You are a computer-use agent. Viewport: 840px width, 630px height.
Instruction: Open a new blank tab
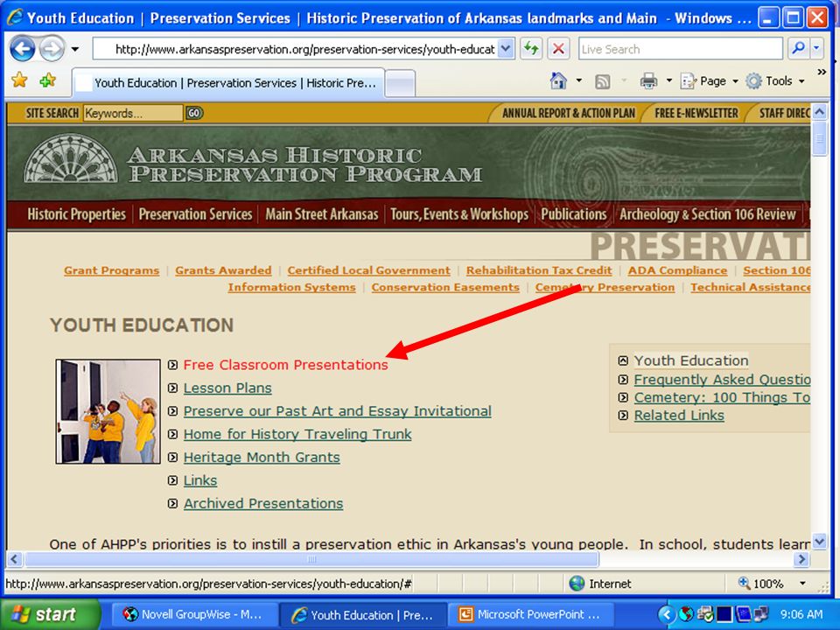[x=400, y=84]
